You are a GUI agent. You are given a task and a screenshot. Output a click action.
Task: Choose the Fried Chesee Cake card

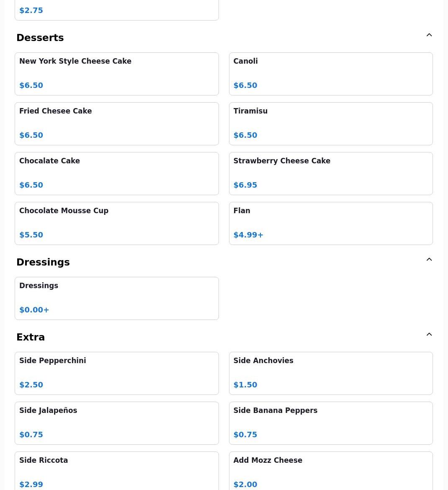116,124
